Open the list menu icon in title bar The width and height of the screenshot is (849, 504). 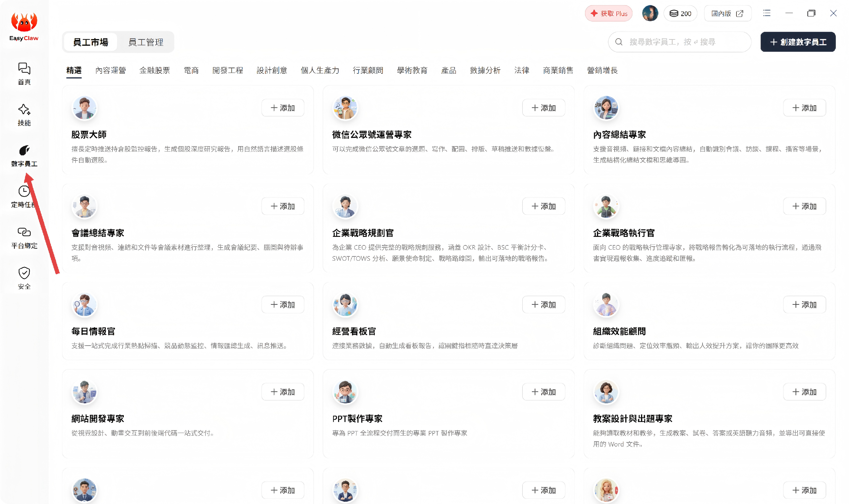[766, 13]
